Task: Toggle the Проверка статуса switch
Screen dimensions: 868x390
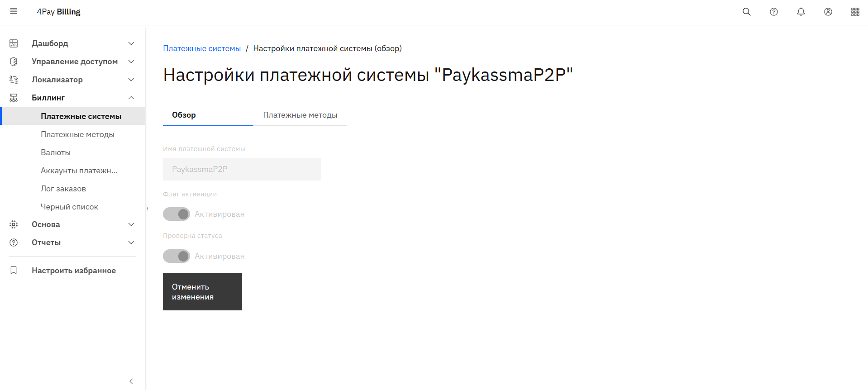Action: (176, 256)
